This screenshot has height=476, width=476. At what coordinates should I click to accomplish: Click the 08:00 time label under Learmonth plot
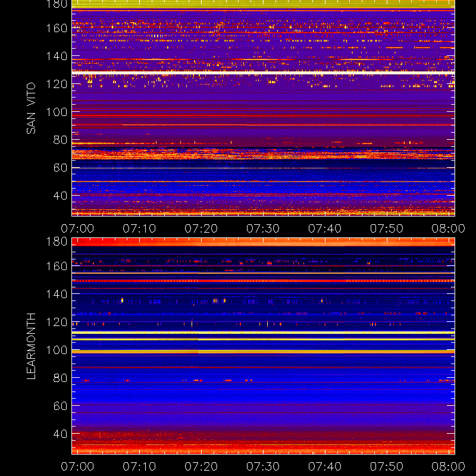(449, 466)
